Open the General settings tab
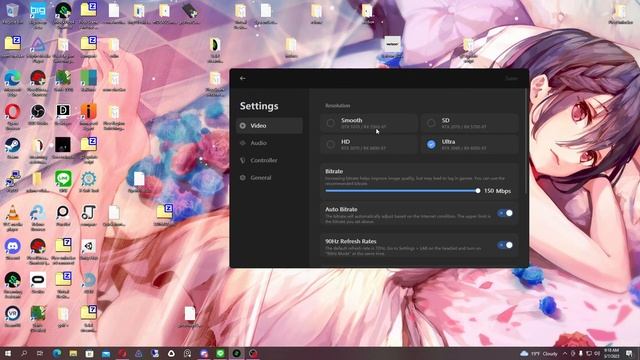 click(x=269, y=178)
